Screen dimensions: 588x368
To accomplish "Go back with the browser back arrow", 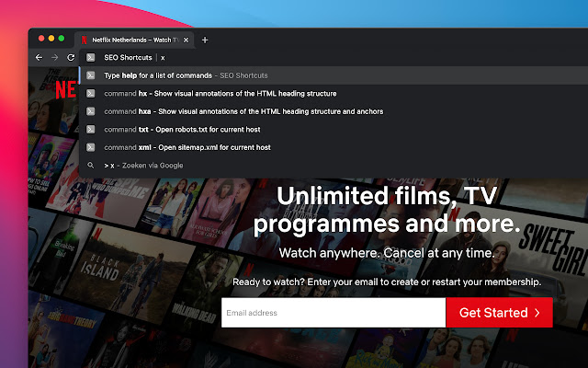I will click(x=39, y=57).
